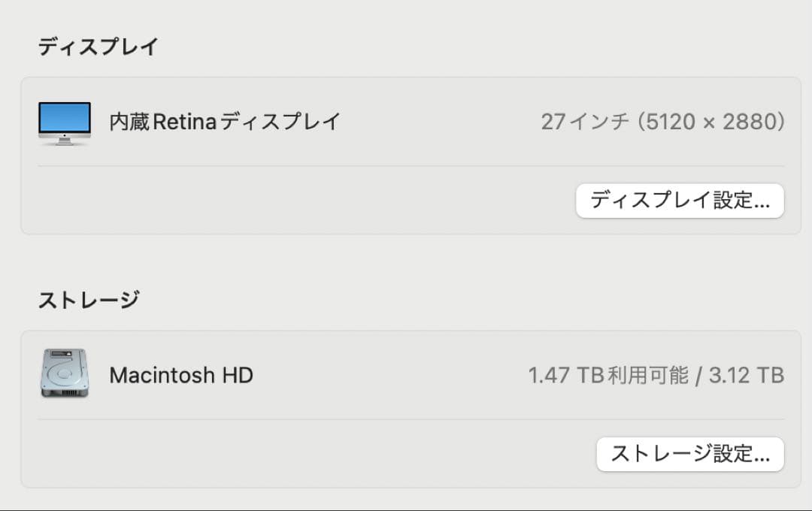This screenshot has width=812, height=511.
Task: Click the Macintosh HD volume name
Action: pyautogui.click(x=181, y=375)
